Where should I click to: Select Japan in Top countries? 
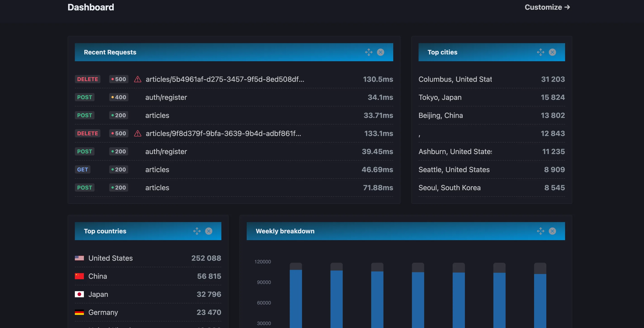pyautogui.click(x=148, y=294)
